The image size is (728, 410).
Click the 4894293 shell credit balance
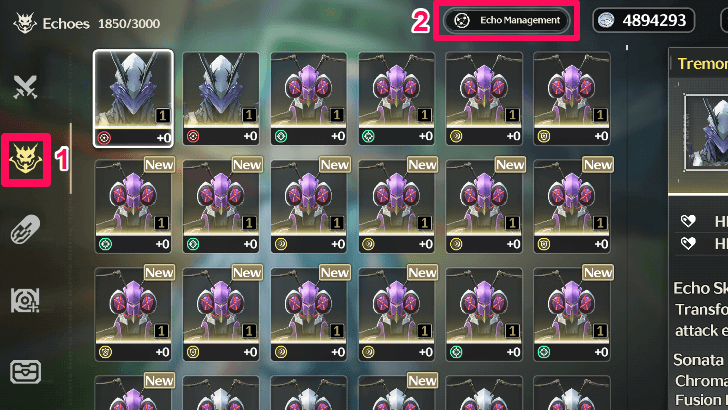click(x=654, y=20)
